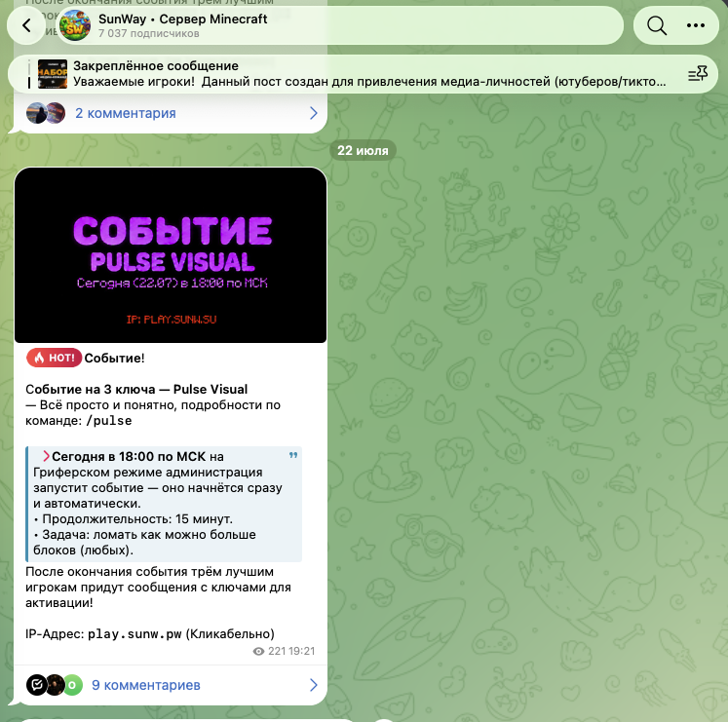The image size is (728, 722).
Task: Click the eye views counter icon
Action: coord(258,652)
